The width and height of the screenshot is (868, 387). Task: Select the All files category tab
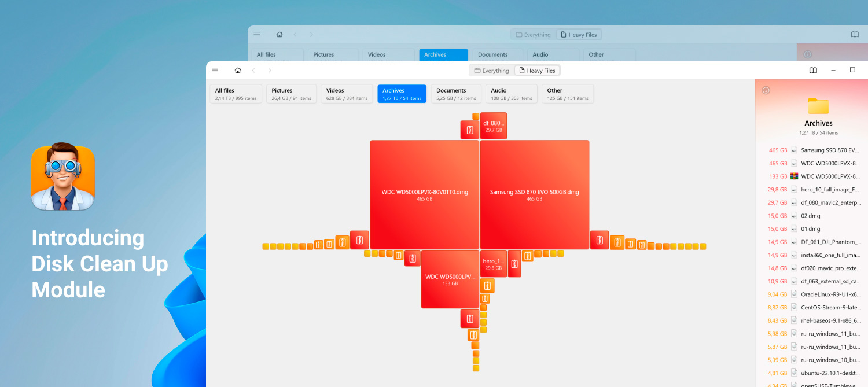coord(236,94)
